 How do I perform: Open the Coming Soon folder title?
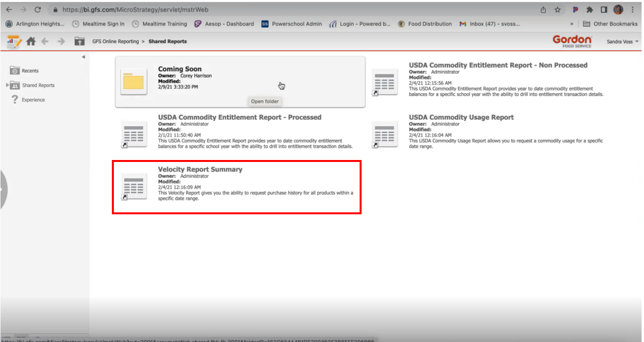180,69
